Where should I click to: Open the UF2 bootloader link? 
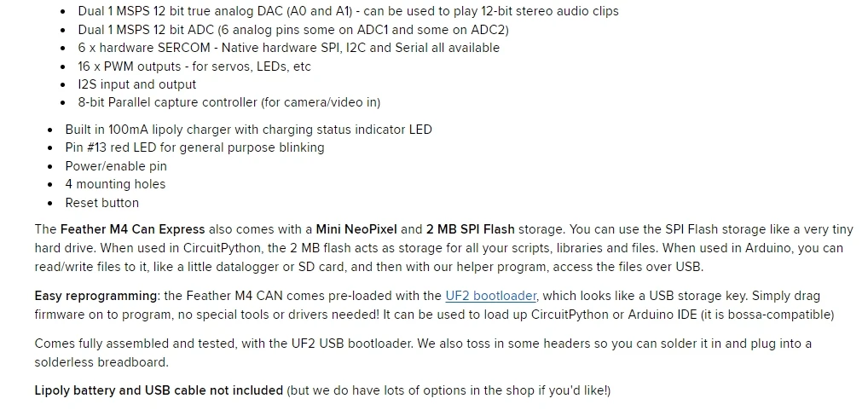click(490, 296)
